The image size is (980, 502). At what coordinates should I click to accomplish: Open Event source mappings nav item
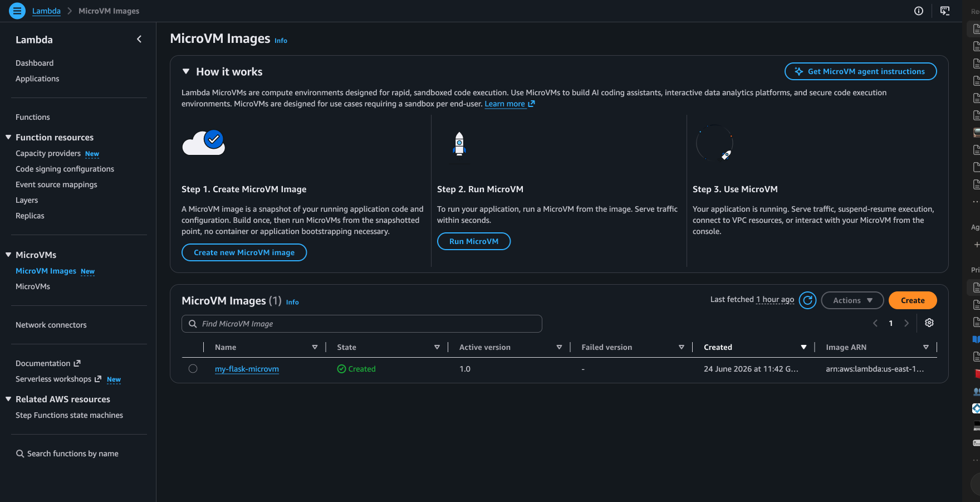(56, 184)
